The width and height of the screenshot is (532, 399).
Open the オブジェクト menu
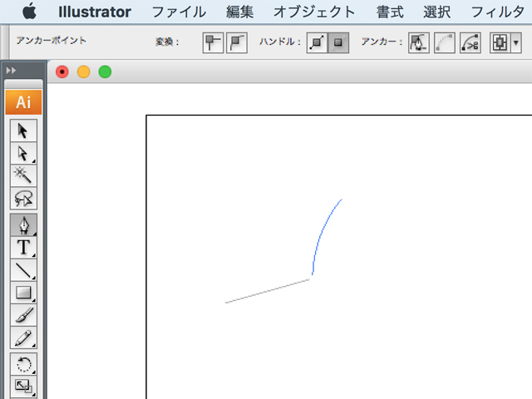point(314,12)
